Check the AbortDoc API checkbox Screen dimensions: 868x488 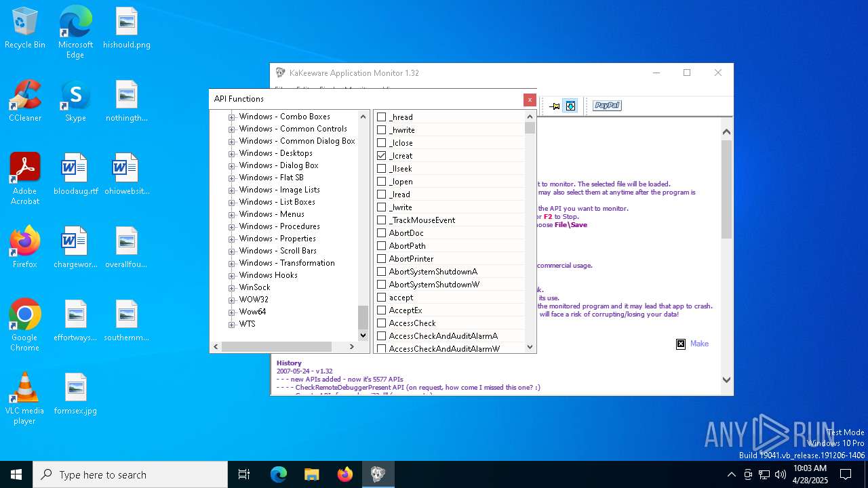pos(381,233)
